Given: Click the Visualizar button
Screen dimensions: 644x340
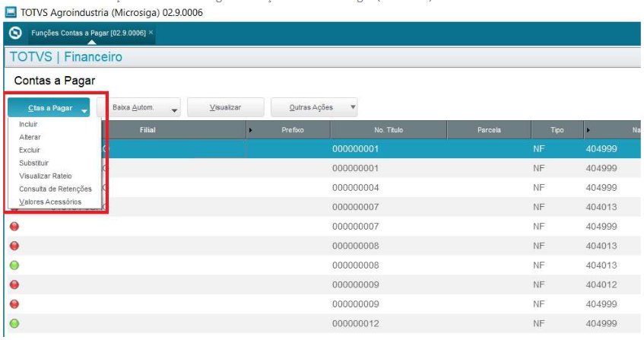Looking at the screenshot, I should [226, 107].
